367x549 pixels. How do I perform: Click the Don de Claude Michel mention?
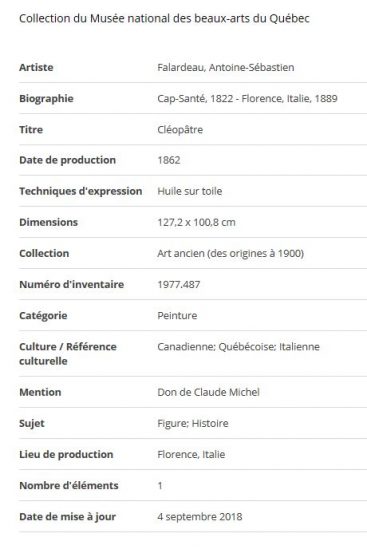(x=208, y=392)
